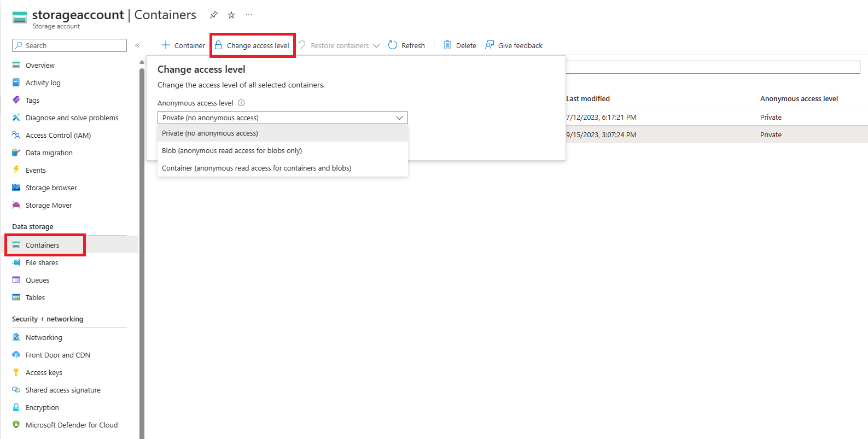Open the Anonymous access level dropdown
868x439 pixels.
(x=282, y=118)
